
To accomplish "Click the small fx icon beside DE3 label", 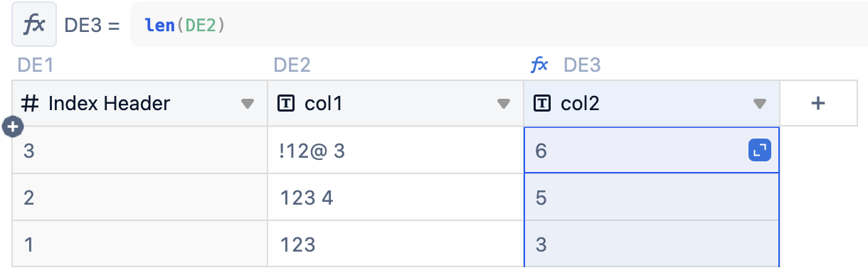I will point(539,66).
